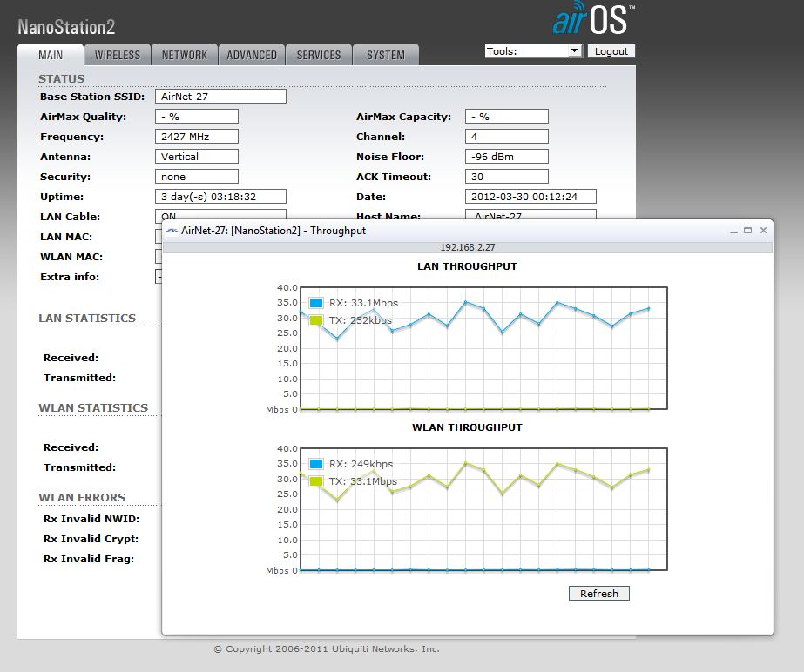
Task: Close the Throughput window
Action: tap(763, 231)
